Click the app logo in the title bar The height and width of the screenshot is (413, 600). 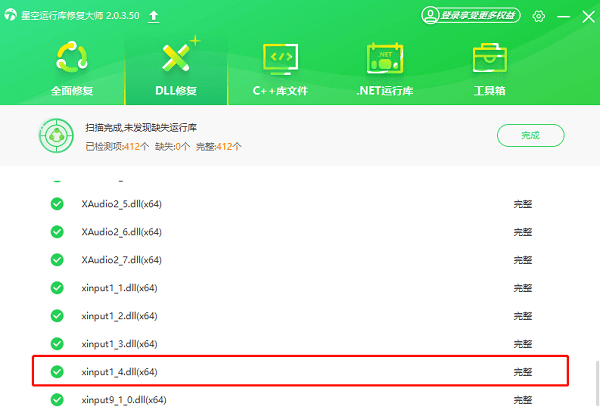tap(10, 15)
